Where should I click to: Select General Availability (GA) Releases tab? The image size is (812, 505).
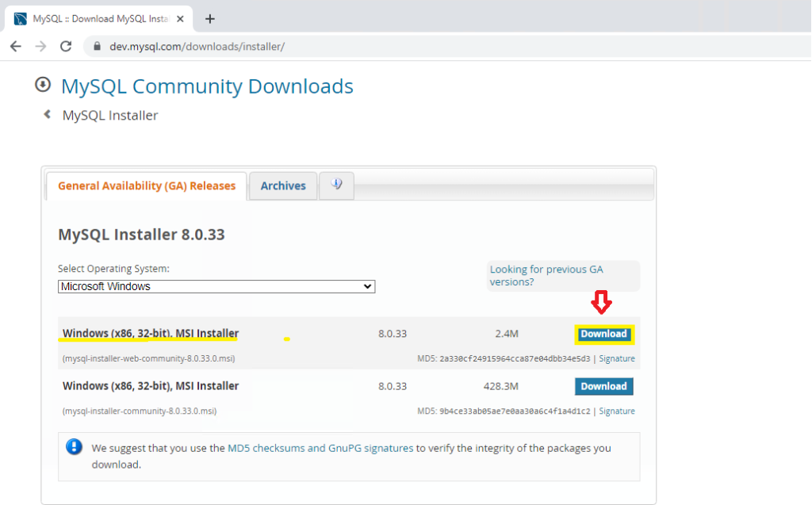(147, 186)
